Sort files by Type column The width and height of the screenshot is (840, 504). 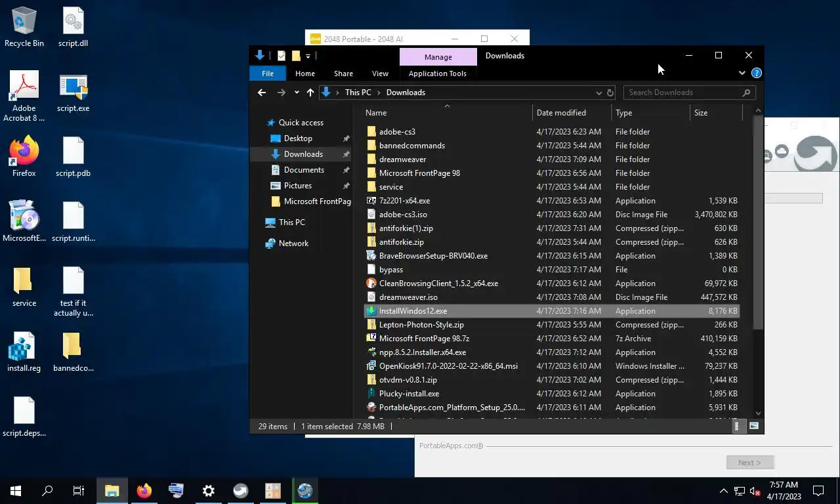(x=651, y=113)
